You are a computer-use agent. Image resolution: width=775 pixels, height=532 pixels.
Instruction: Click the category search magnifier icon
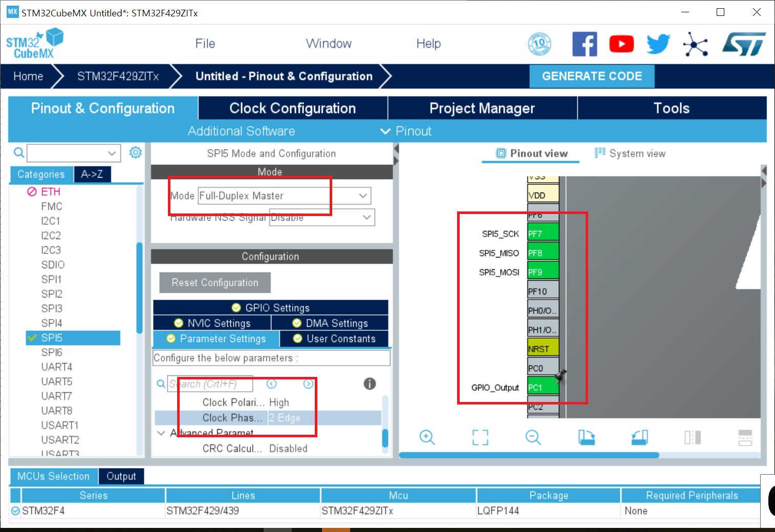18,153
